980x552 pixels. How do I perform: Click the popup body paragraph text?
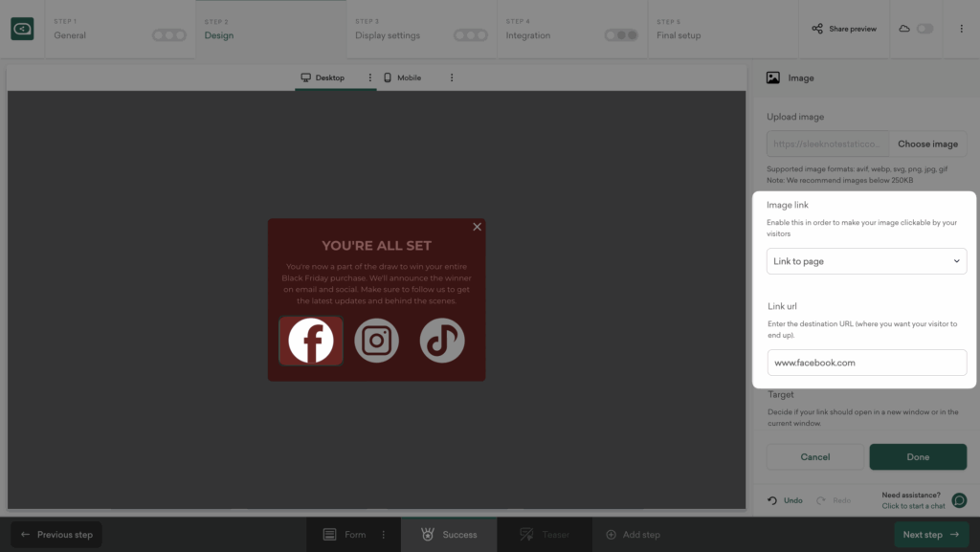376,283
